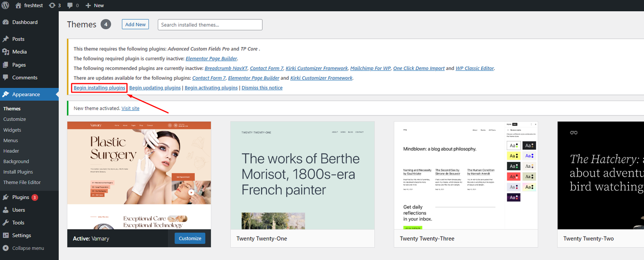Click the updates icon showing 3
The height and width of the screenshot is (260, 644).
pos(52,5)
